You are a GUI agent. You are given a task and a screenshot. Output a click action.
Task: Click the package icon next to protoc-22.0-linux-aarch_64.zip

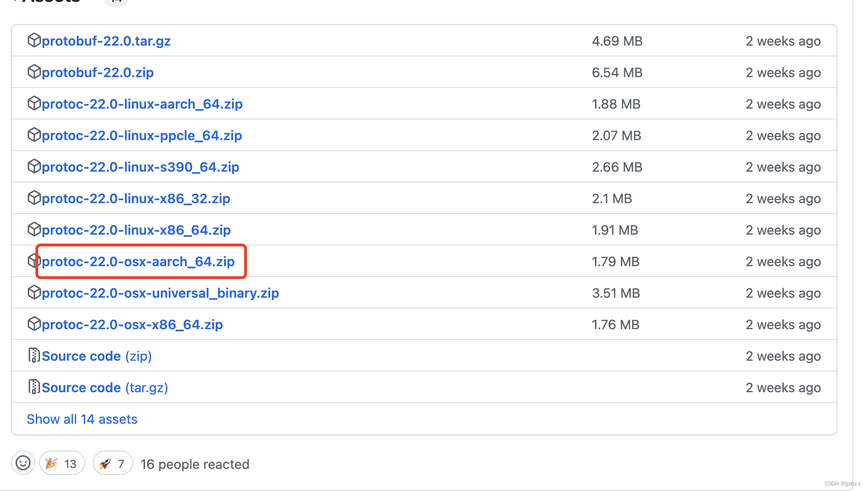pyautogui.click(x=34, y=103)
